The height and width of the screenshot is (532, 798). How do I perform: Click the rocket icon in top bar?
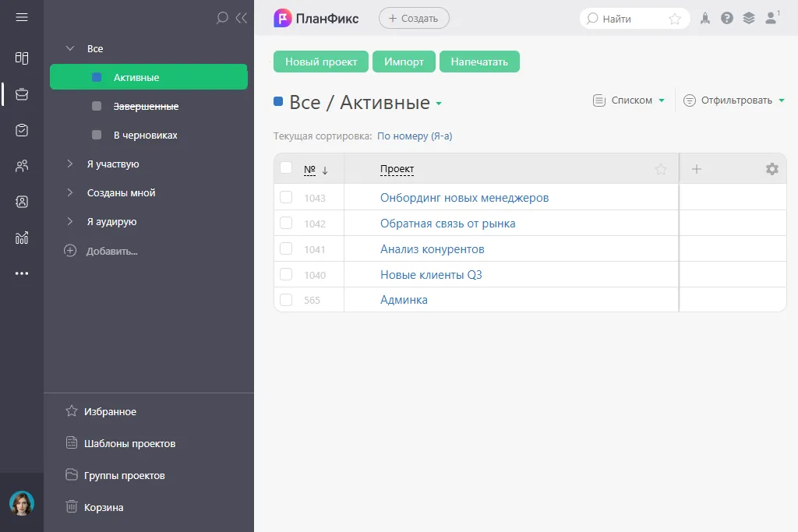pos(705,19)
